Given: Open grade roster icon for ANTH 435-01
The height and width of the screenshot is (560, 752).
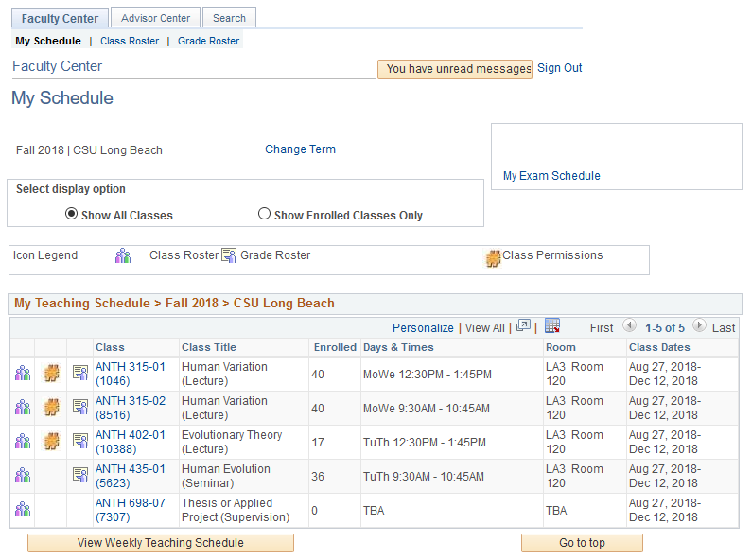Looking at the screenshot, I should pos(80,475).
